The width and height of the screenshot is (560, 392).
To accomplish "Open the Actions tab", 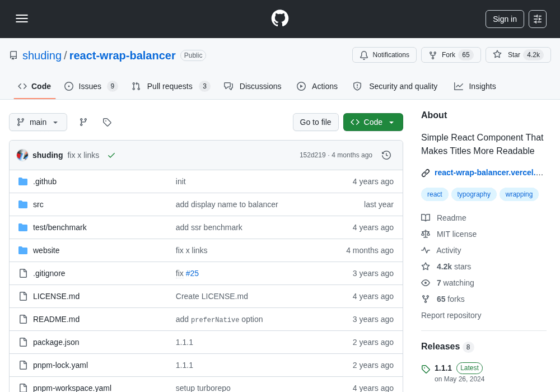I will pos(317,86).
